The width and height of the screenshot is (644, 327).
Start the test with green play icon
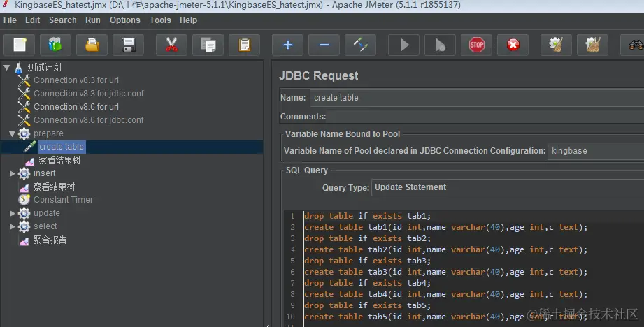click(x=404, y=45)
